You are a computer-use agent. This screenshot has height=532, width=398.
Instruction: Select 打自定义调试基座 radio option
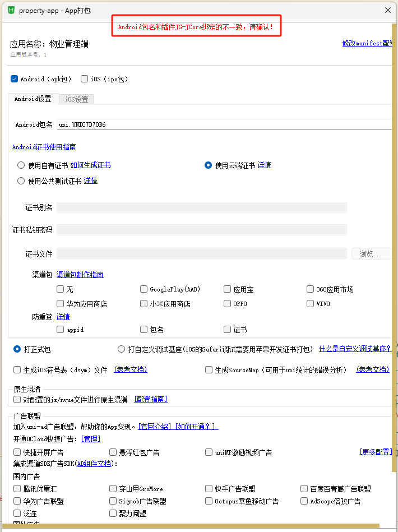(x=122, y=349)
